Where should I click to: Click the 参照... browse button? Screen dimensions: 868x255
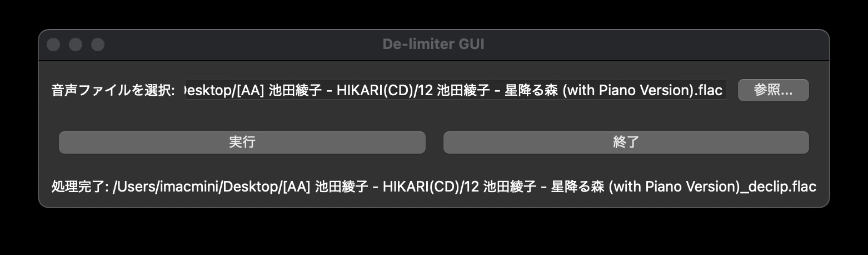pyautogui.click(x=773, y=90)
